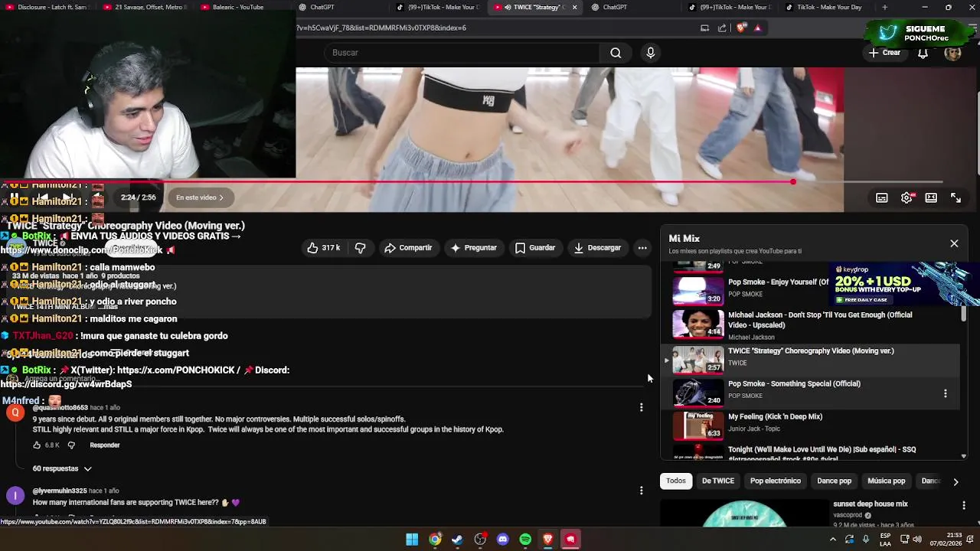Open YouTube notifications bell
The image size is (980, 551).
[x=923, y=53]
